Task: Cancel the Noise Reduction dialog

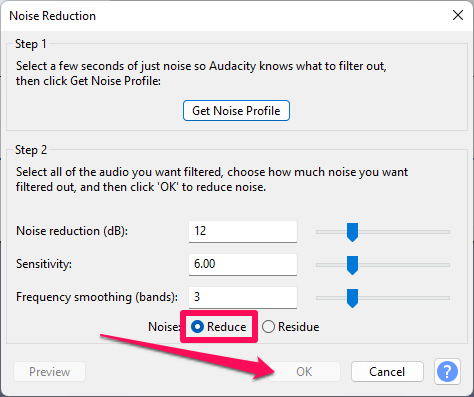Action: click(x=387, y=371)
